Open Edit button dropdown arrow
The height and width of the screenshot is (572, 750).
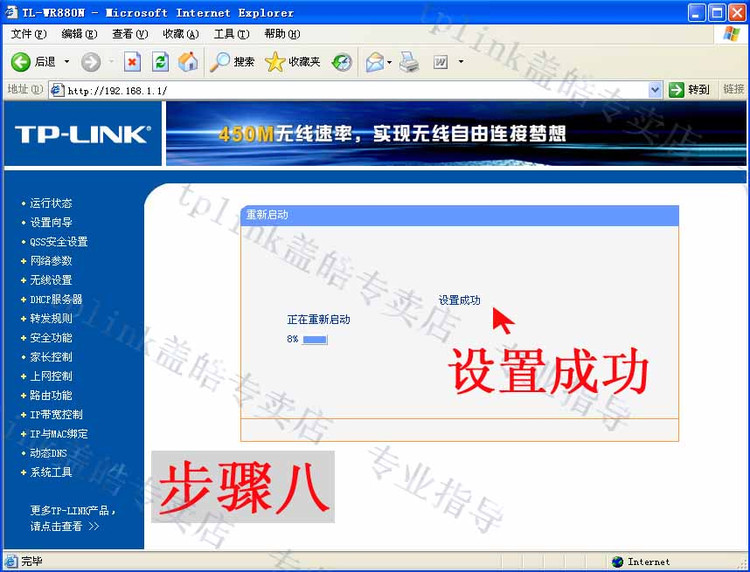[x=461, y=62]
